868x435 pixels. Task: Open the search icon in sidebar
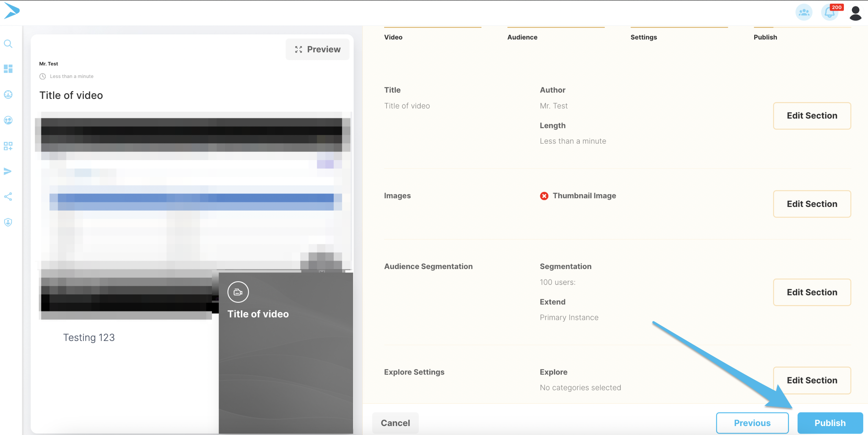click(8, 44)
